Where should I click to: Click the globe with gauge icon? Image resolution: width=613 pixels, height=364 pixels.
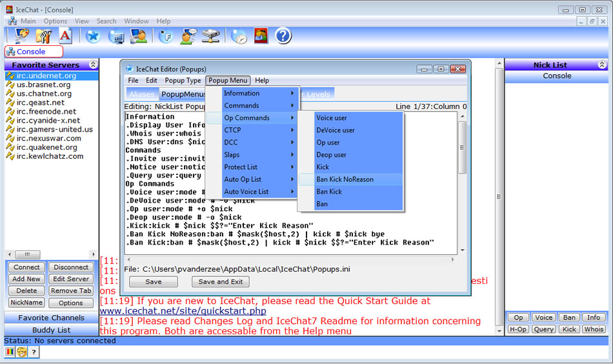pyautogui.click(x=239, y=36)
